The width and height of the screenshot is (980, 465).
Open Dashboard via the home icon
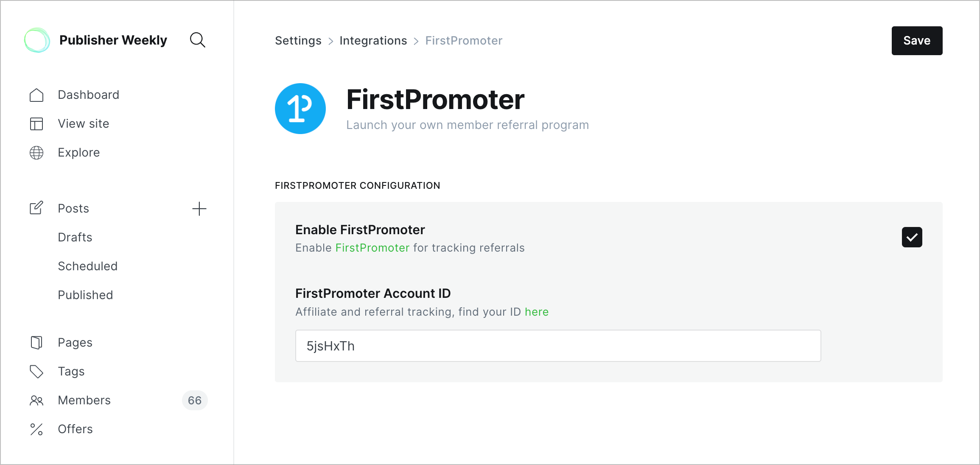(x=36, y=95)
